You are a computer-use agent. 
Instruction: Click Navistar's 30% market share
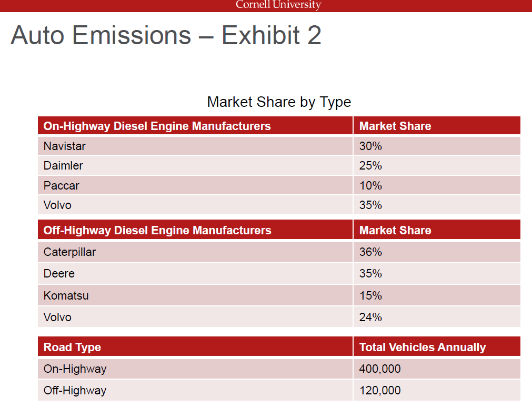(370, 146)
